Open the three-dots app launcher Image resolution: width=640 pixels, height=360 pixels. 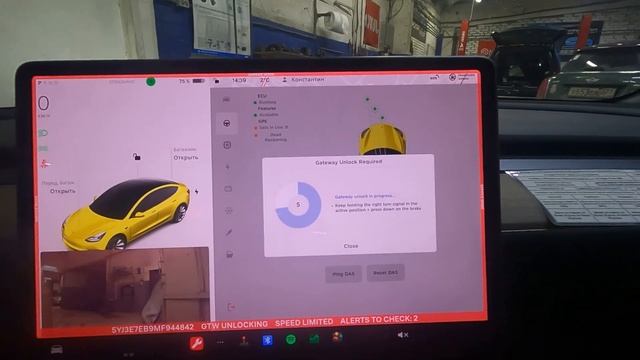220,342
